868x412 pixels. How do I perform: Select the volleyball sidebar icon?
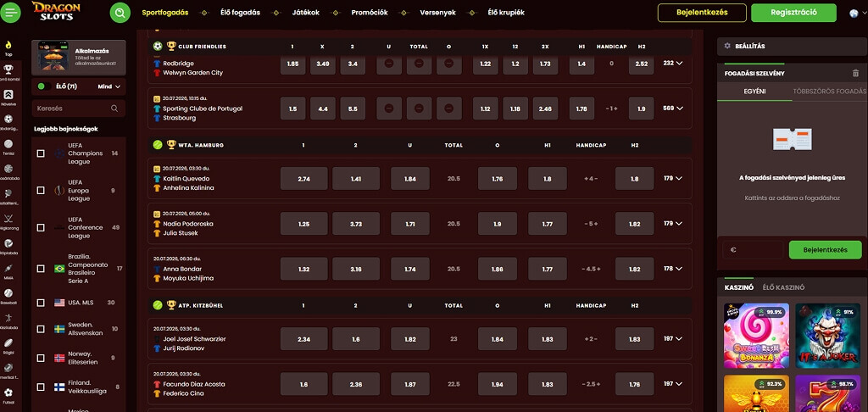(8, 243)
